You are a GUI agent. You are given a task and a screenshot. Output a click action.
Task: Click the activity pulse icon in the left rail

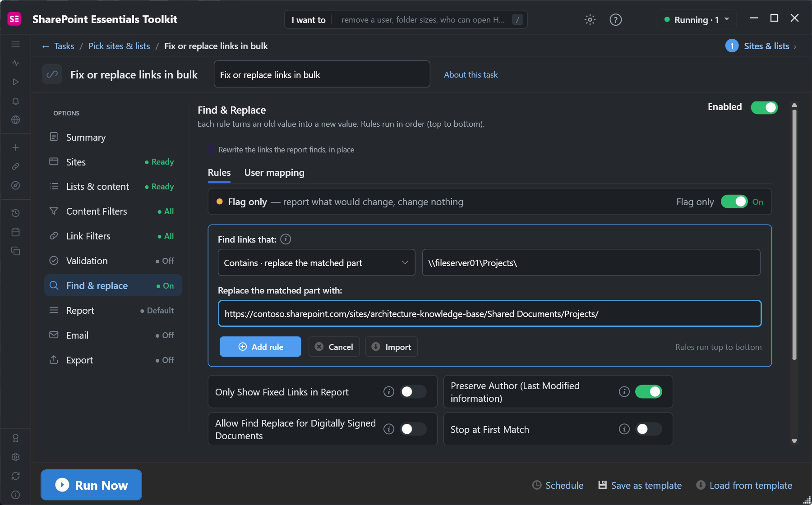pos(16,63)
